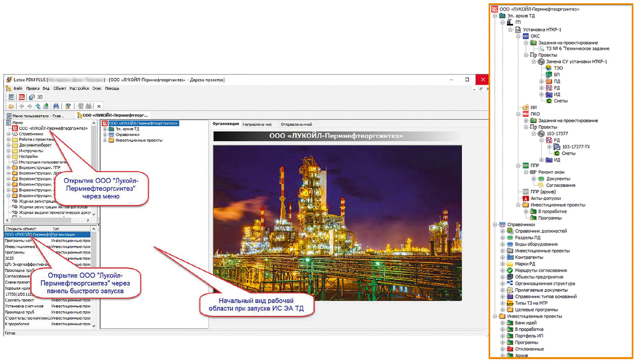The width and height of the screenshot is (635, 364).
Task: Click the red LUKOIL toolbar icon
Action: click(22, 97)
